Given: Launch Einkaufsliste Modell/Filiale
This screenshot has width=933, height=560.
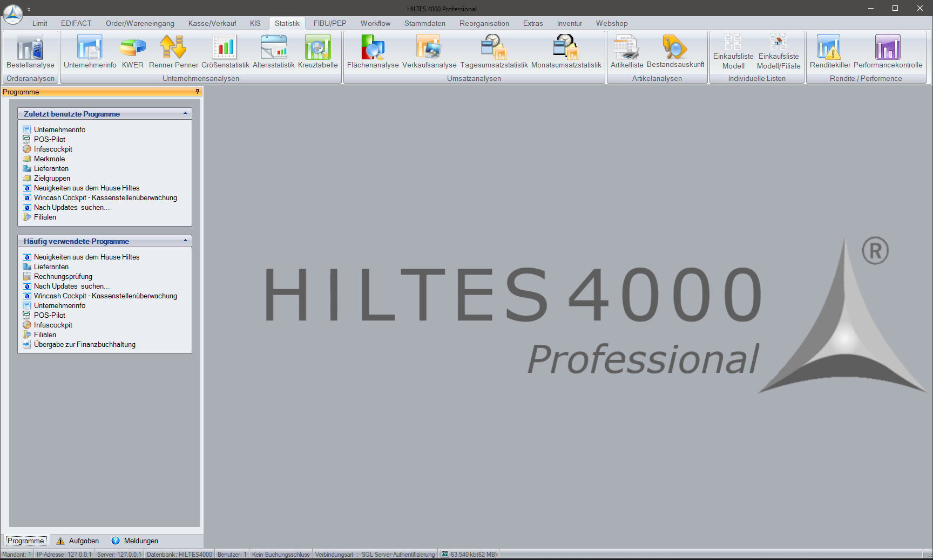Looking at the screenshot, I should pos(779,52).
